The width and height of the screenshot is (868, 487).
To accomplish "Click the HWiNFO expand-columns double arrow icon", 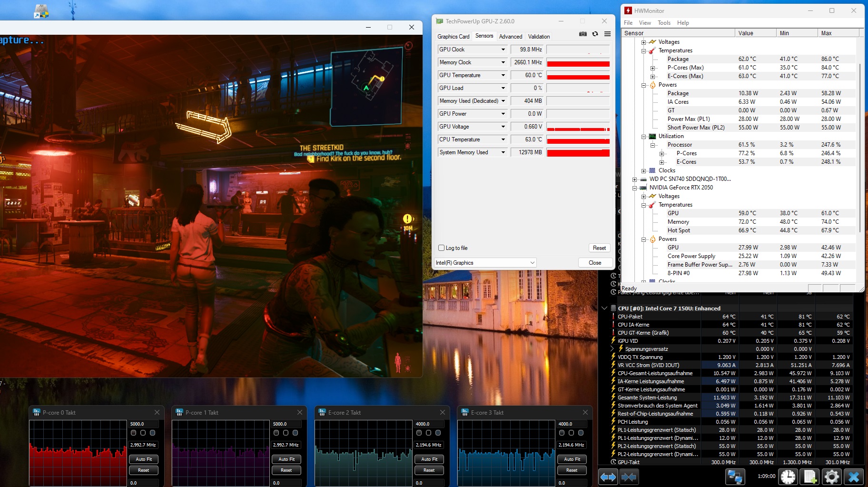I will click(608, 477).
